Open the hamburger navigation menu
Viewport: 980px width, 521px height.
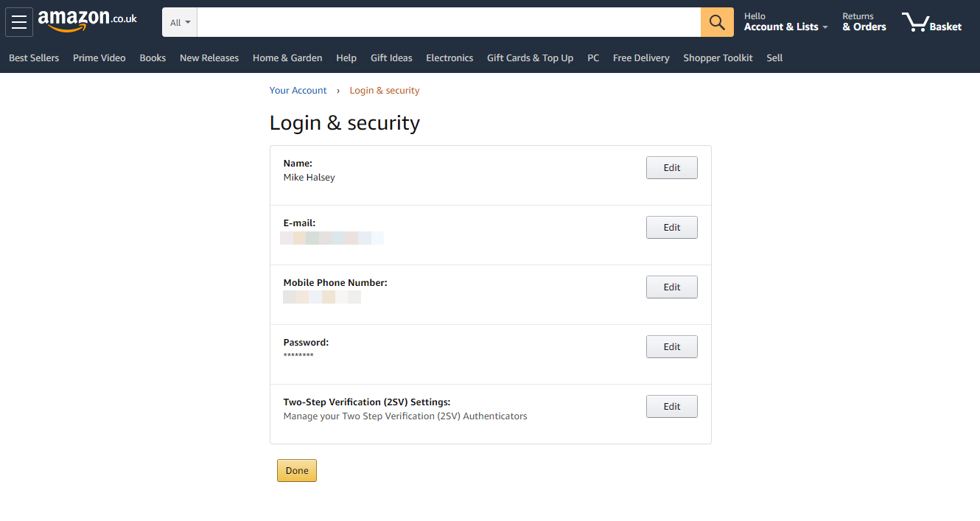click(x=19, y=22)
